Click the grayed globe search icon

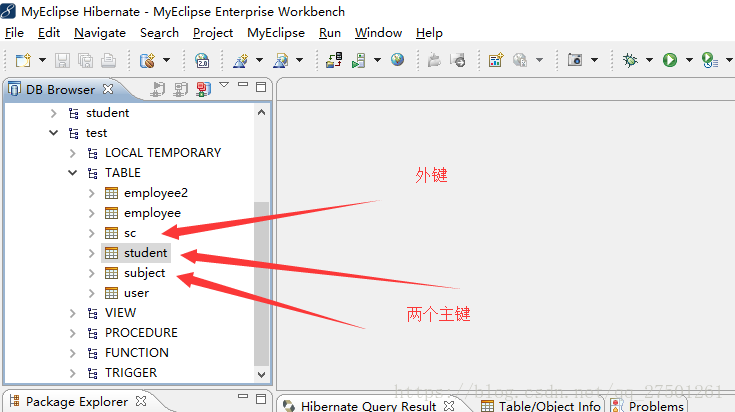pyautogui.click(x=520, y=60)
